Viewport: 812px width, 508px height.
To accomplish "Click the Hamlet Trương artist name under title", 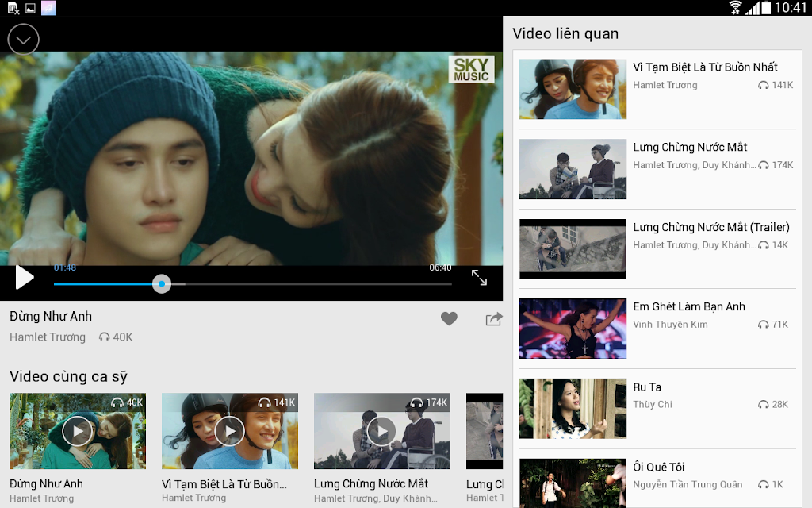I will click(x=48, y=337).
